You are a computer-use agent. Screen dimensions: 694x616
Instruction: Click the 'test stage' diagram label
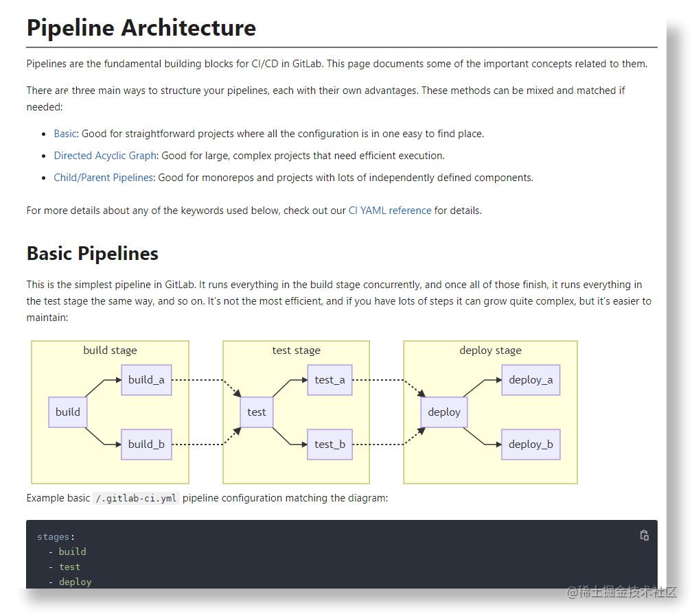296,351
